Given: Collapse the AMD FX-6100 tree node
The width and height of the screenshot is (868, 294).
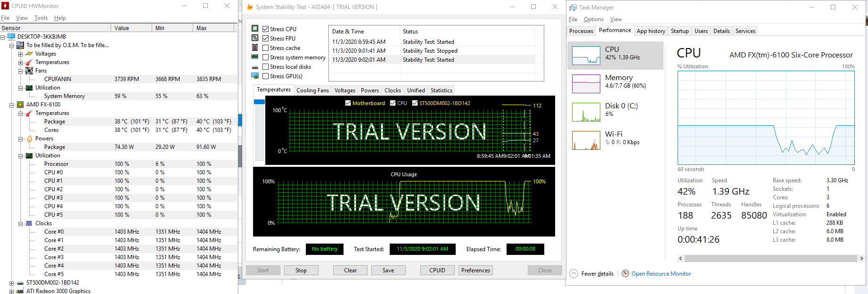Looking at the screenshot, I should [12, 105].
